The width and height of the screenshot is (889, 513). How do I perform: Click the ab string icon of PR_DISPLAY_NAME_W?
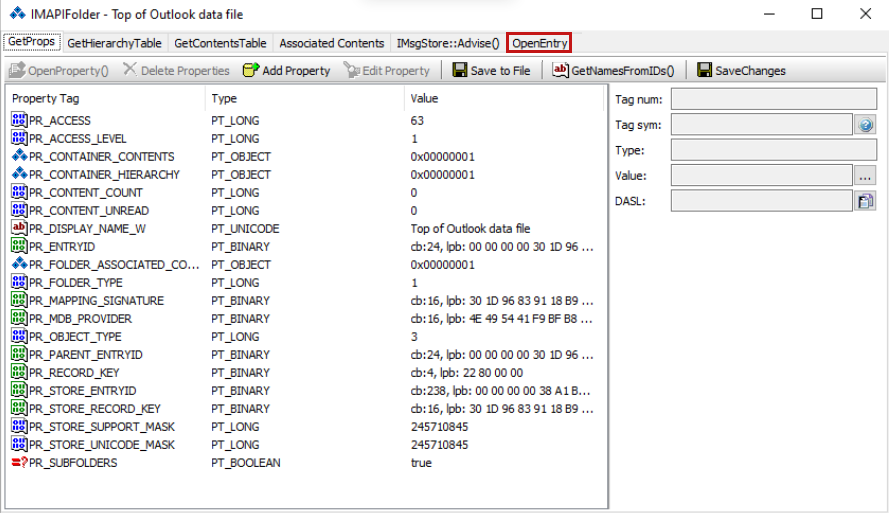pyautogui.click(x=19, y=228)
